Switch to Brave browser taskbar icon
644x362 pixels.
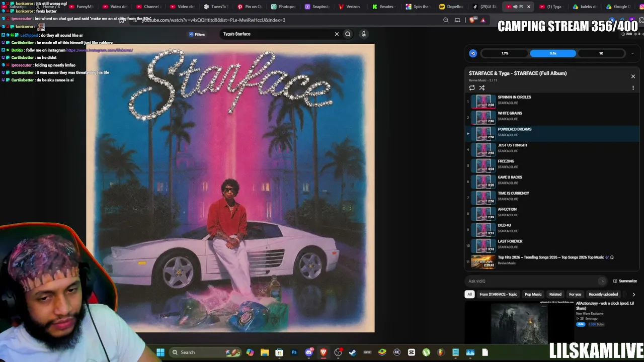click(324, 352)
